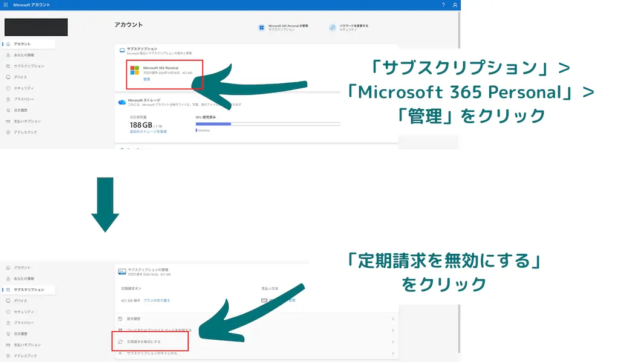Select アカウント in the top sidebar

click(29, 44)
